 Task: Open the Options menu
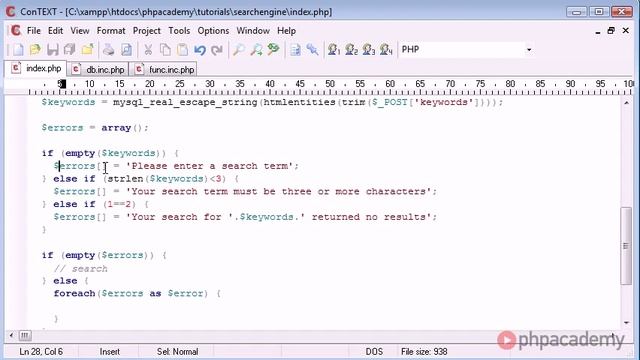[213, 31]
